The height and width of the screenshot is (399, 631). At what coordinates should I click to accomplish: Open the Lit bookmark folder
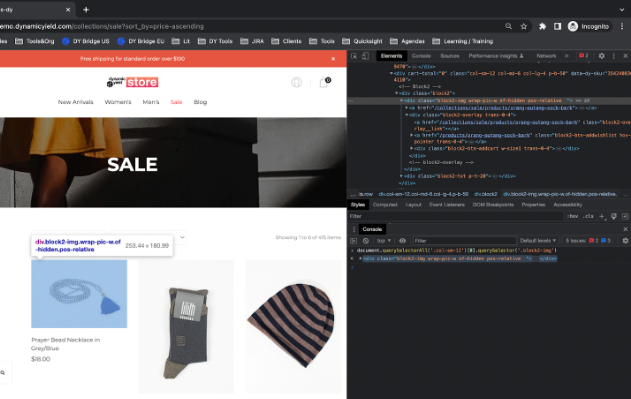click(181, 41)
